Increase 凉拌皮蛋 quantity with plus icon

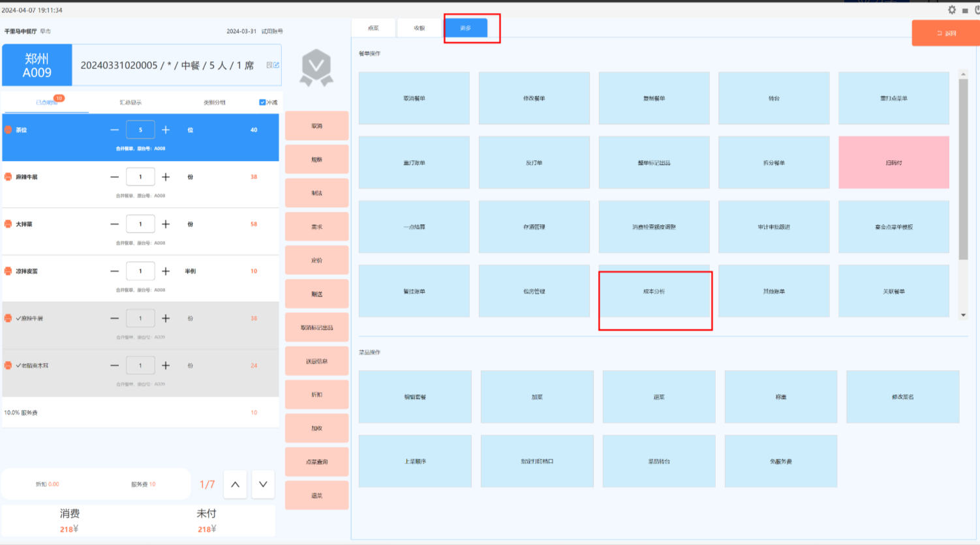click(x=166, y=271)
